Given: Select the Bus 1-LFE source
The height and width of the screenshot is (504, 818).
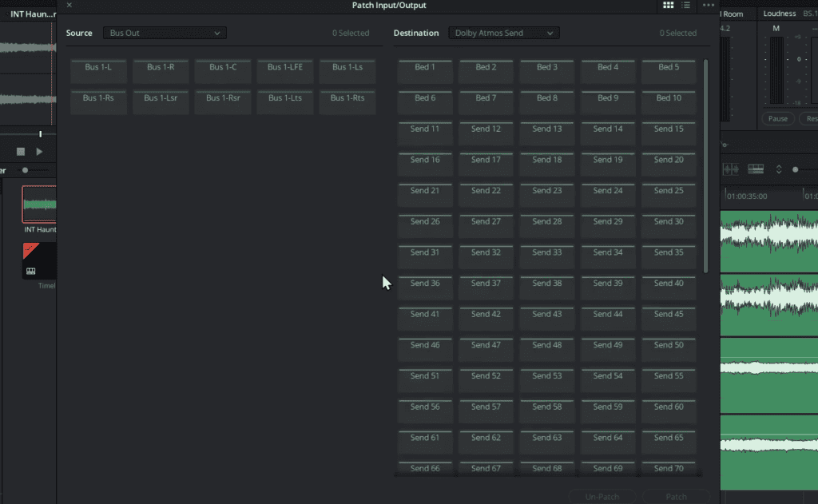Looking at the screenshot, I should point(285,71).
